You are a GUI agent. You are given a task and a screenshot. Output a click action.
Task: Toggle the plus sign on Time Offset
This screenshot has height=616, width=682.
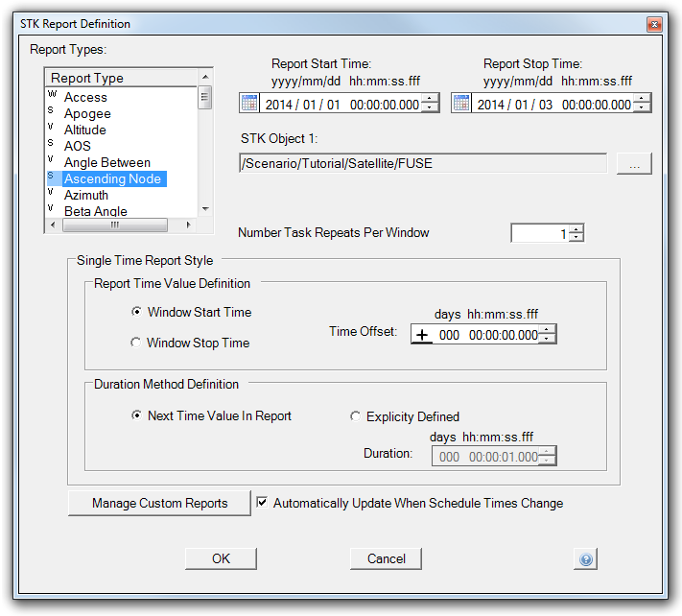[x=422, y=335]
